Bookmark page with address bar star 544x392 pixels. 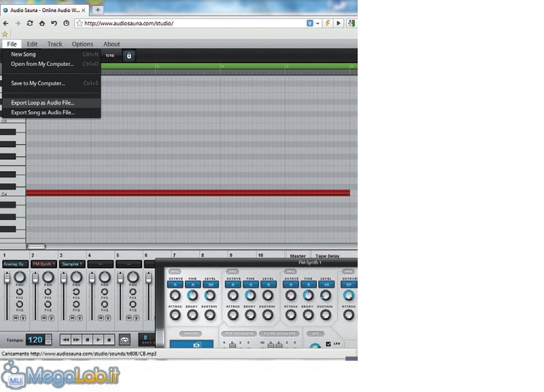(80, 23)
